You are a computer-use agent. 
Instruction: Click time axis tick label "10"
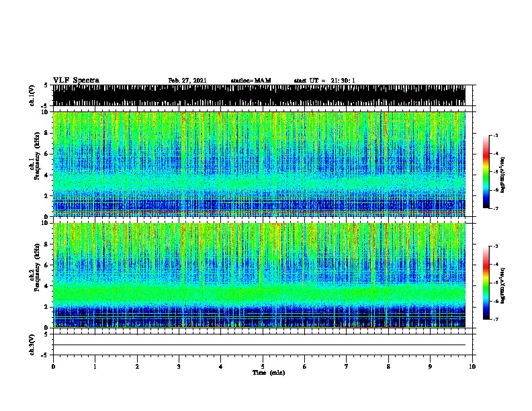(472, 367)
